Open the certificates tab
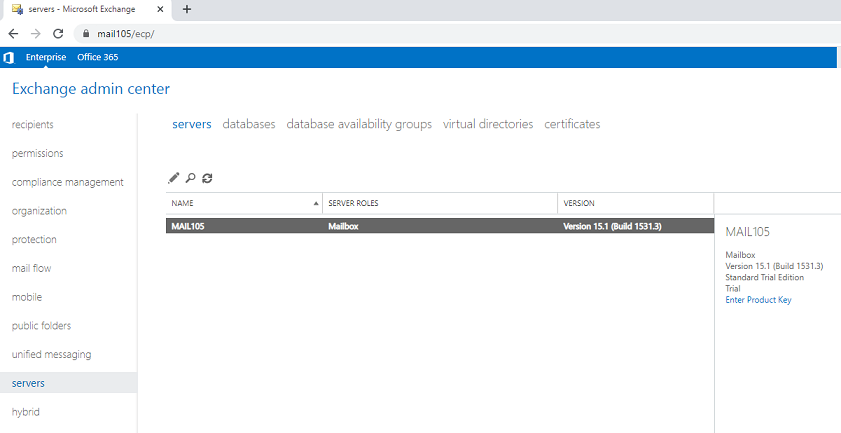Image resolution: width=841 pixels, height=433 pixels. click(572, 124)
